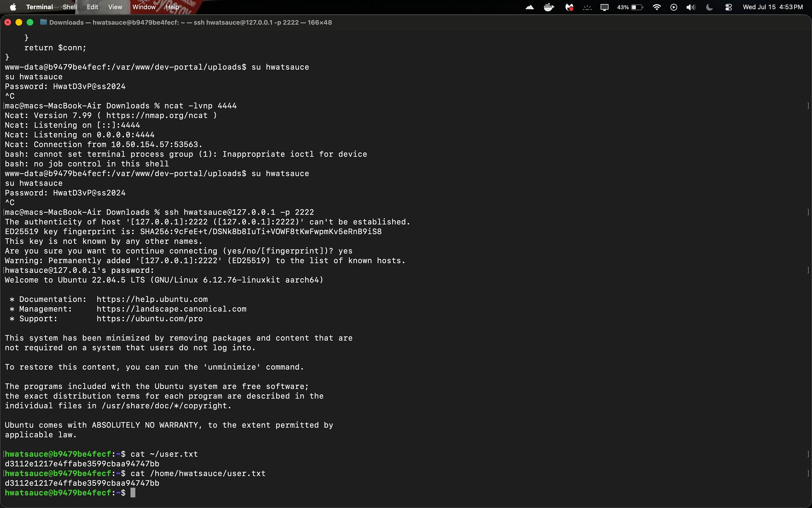Click the 'unminimize' command text line

(154, 367)
